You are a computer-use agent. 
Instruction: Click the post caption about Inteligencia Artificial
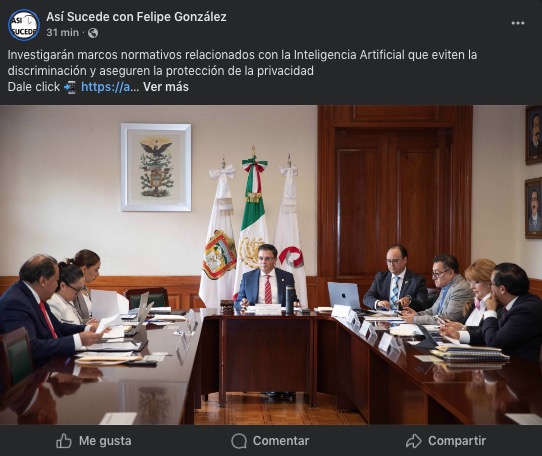coord(242,63)
